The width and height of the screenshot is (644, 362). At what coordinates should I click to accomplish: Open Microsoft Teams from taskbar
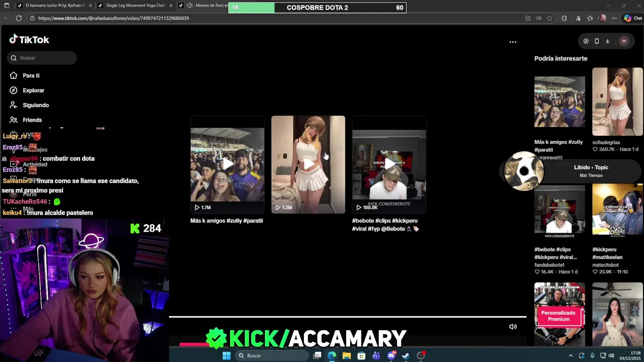click(376, 355)
